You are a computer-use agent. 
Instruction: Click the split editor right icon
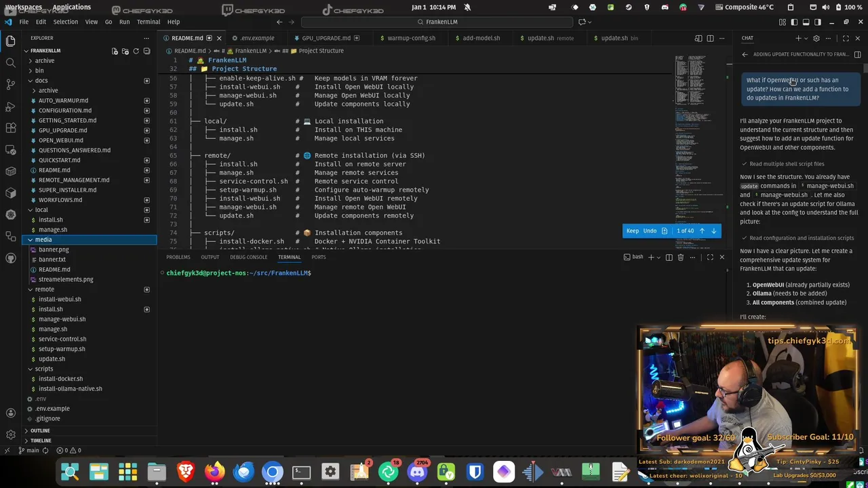point(710,38)
